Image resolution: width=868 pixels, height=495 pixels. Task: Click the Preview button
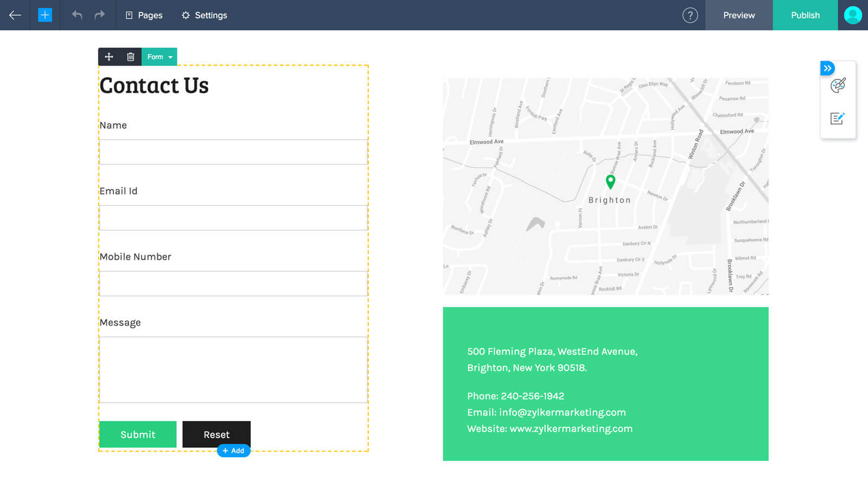point(738,15)
